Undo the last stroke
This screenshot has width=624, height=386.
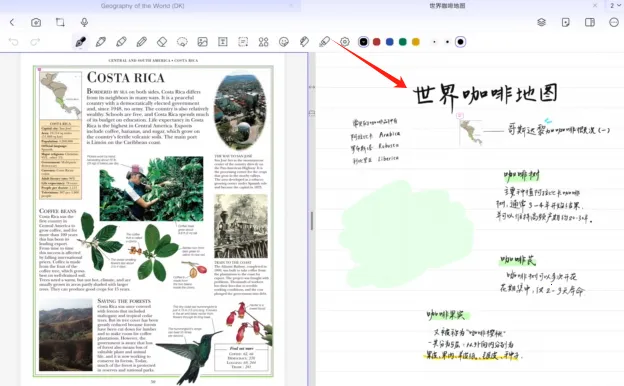[x=14, y=42]
